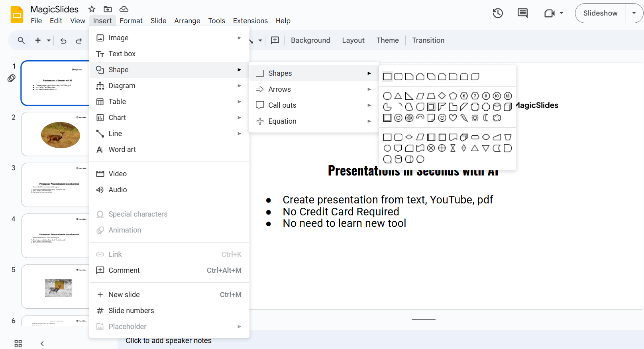Move presentation using the folder icon
The image size is (644, 349).
coord(108,9)
